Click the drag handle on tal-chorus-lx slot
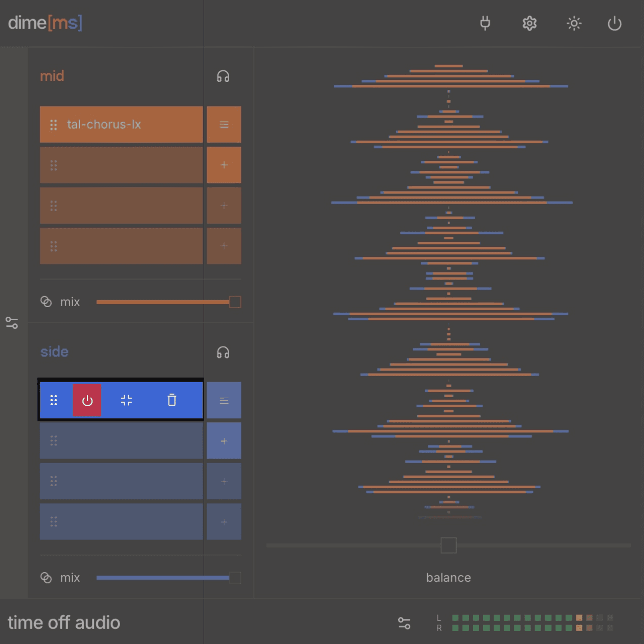 [53, 125]
